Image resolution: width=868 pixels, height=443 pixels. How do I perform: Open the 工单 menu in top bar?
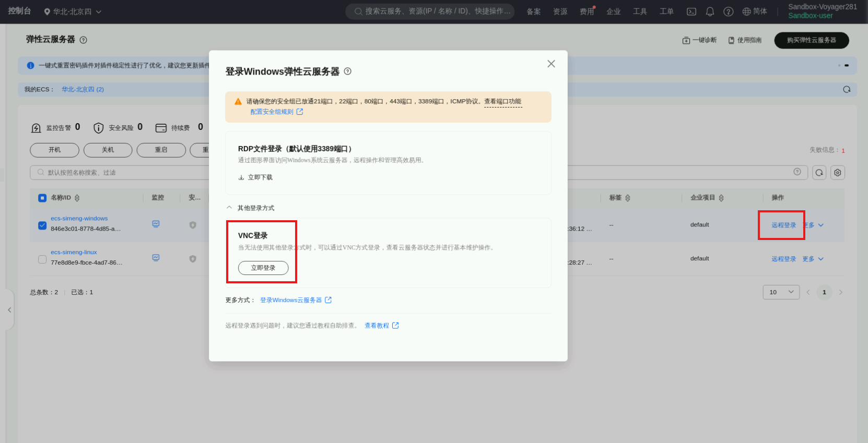coord(666,11)
